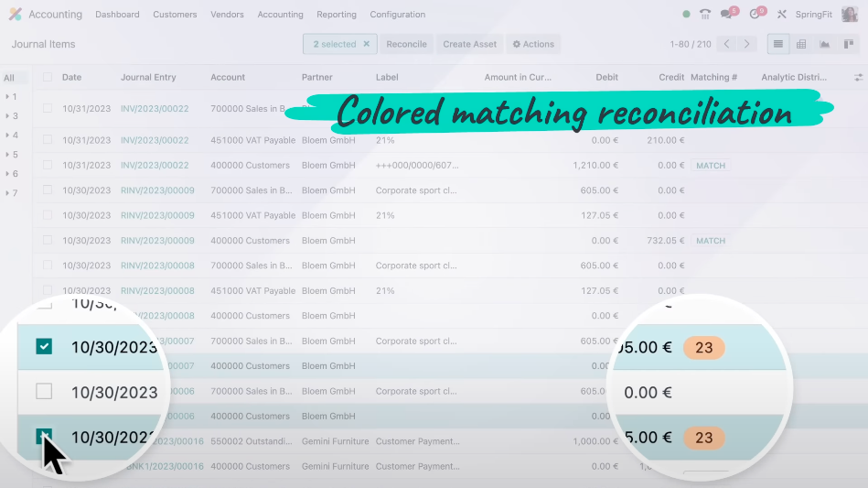Check the 451000 VAT Payable 210.00 row
This screenshot has height=488, width=868.
point(48,139)
